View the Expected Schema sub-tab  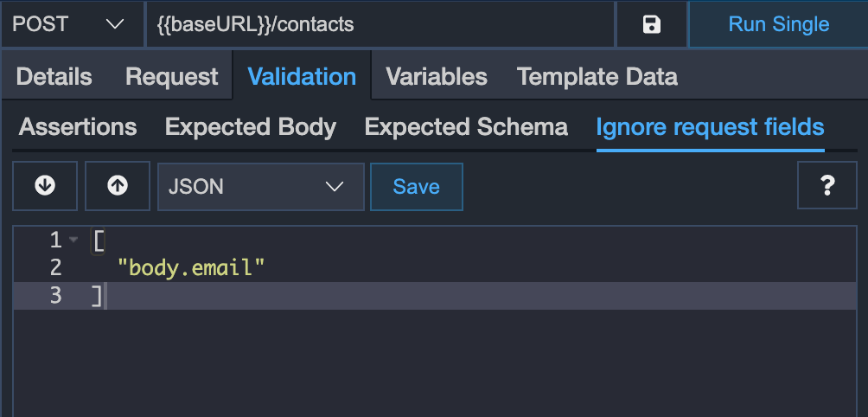[466, 127]
